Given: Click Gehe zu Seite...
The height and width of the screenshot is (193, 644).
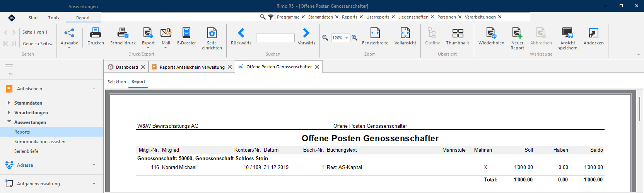Looking at the screenshot, I should tap(38, 44).
